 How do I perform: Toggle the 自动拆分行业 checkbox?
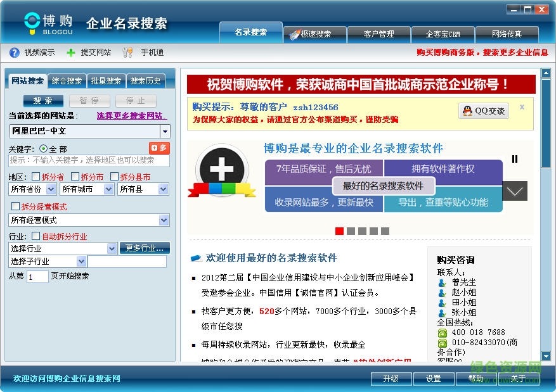coord(36,236)
